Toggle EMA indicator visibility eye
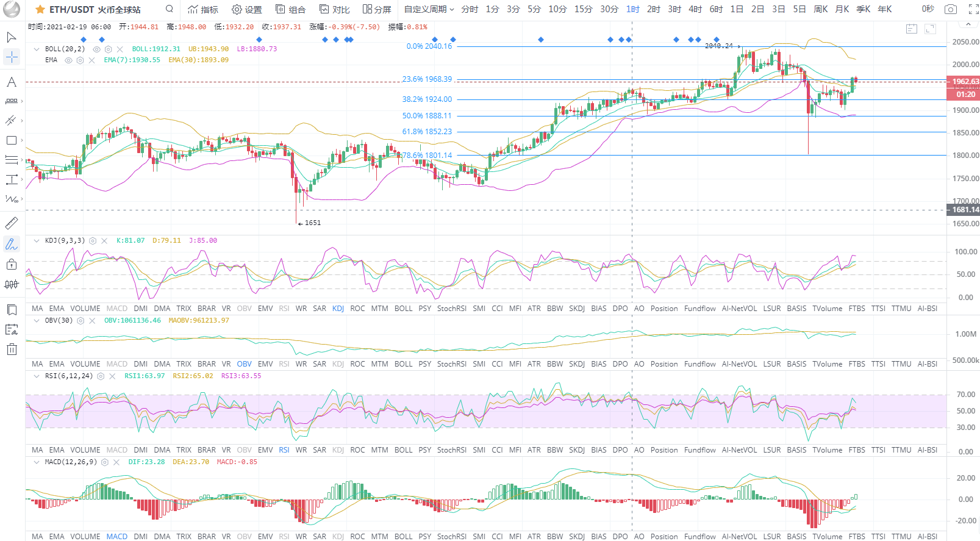Screen dimensions: 980x541 coord(68,60)
